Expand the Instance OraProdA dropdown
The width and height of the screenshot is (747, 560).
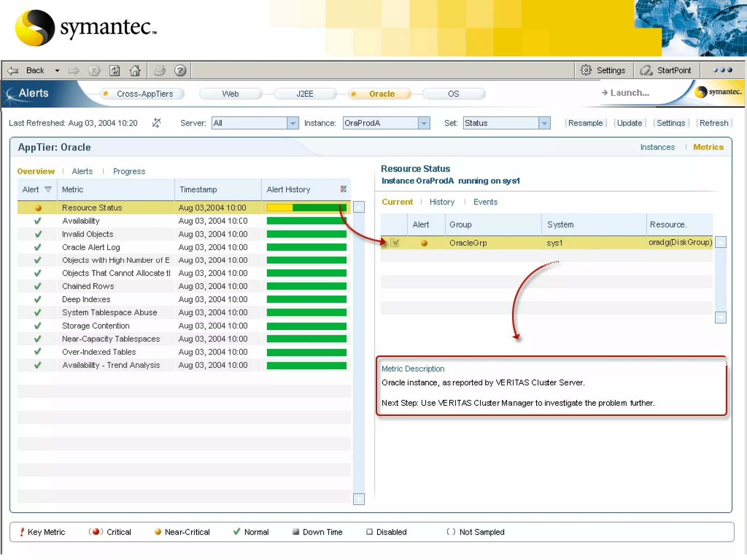424,123
